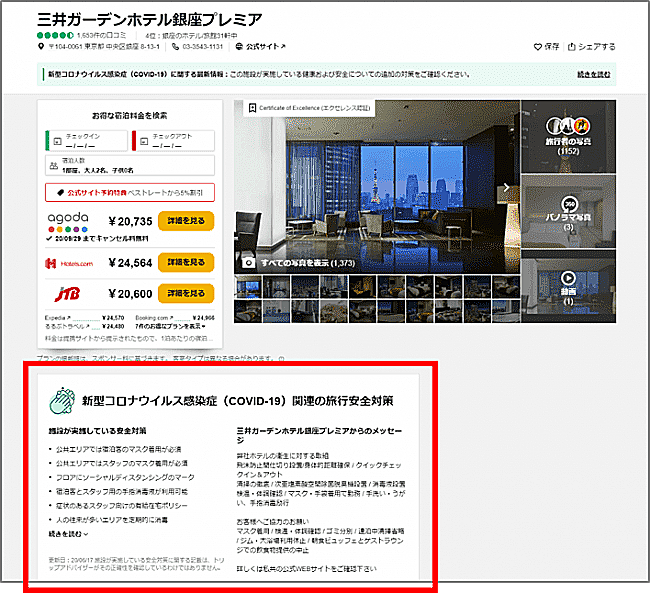Advance to next photo with right arrow
The height and width of the screenshot is (593, 650).
(x=507, y=186)
